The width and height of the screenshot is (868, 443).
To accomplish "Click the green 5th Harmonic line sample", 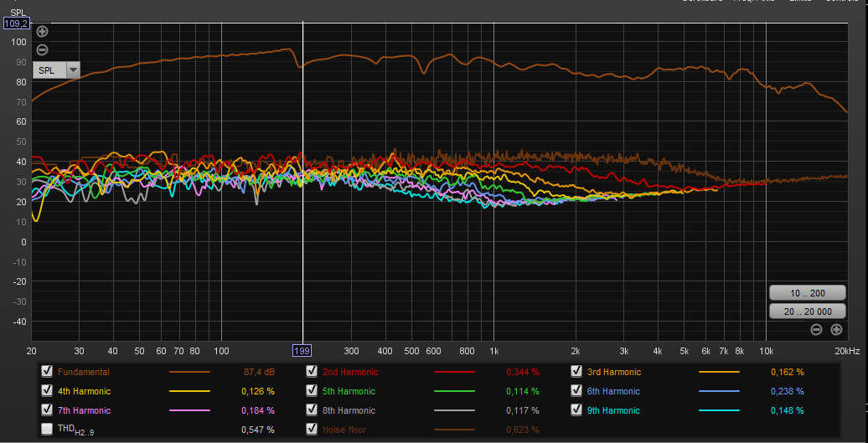I will click(454, 391).
